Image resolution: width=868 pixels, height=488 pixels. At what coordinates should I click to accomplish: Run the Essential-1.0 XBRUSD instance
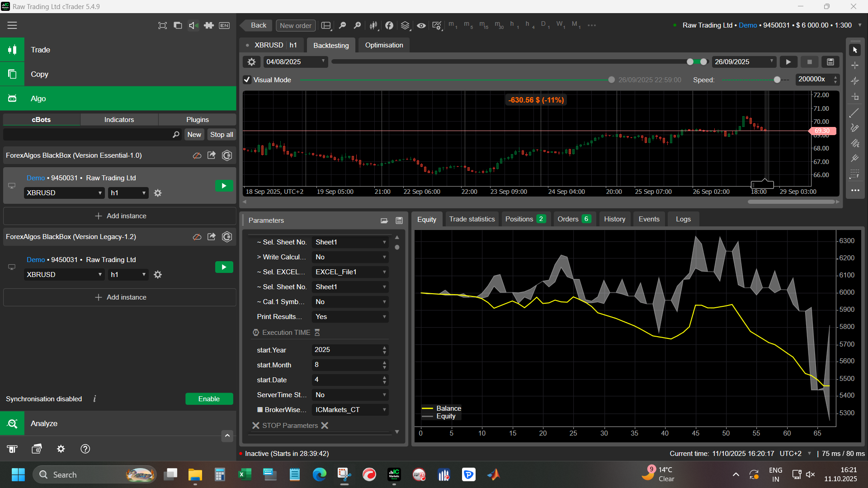pyautogui.click(x=224, y=186)
